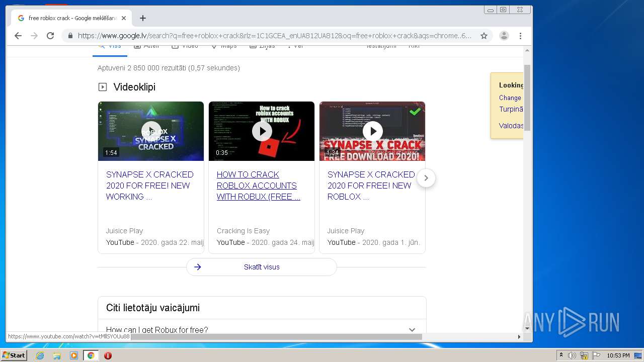The image size is (644, 362).
Task: Click the Videoklipi play-box icon
Action: pos(103,87)
